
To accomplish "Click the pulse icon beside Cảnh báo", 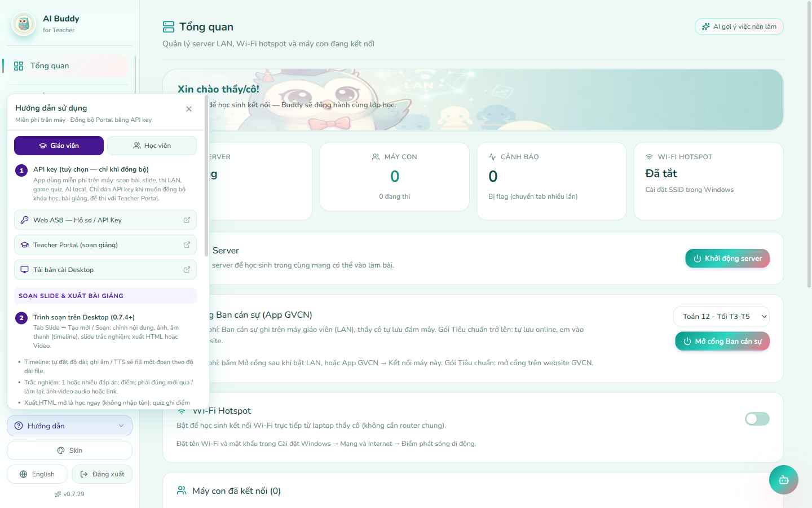I will coord(492,157).
